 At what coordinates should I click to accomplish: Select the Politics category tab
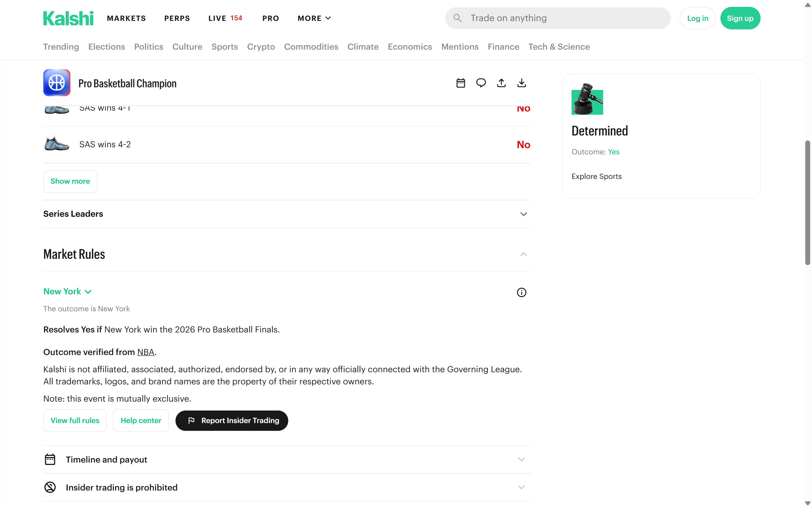[149, 47]
